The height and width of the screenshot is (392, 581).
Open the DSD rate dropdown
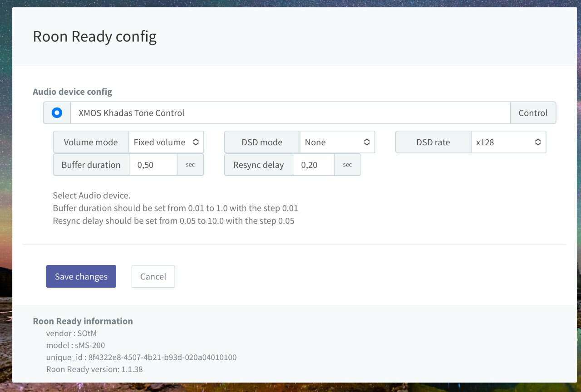(508, 142)
